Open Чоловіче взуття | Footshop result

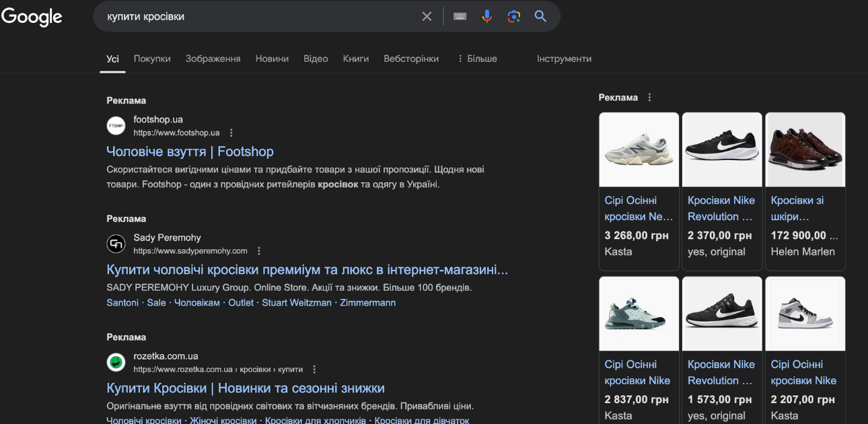pyautogui.click(x=190, y=151)
